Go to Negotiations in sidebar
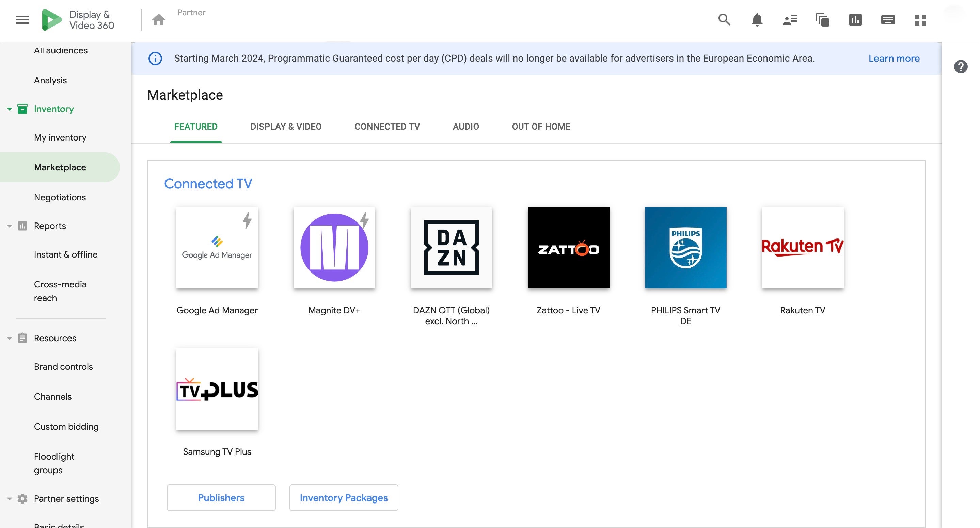Screen dimensions: 980x528 click(60, 197)
